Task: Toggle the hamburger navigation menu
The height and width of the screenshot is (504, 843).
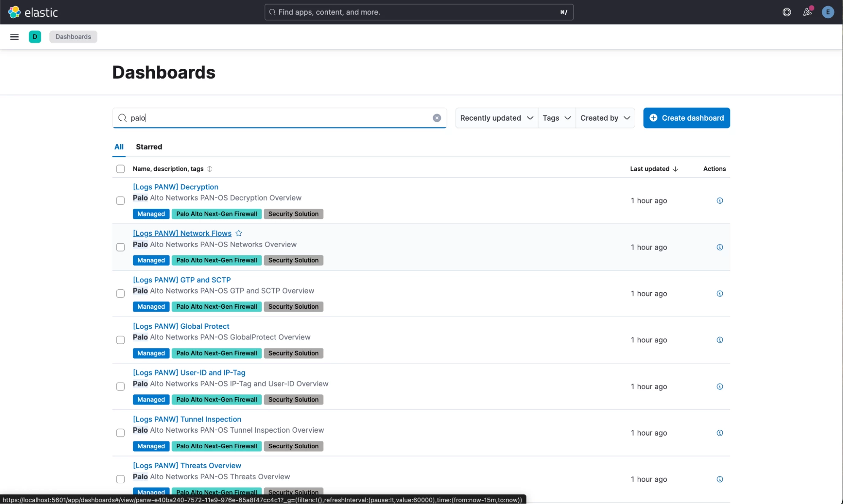Action: (x=14, y=37)
